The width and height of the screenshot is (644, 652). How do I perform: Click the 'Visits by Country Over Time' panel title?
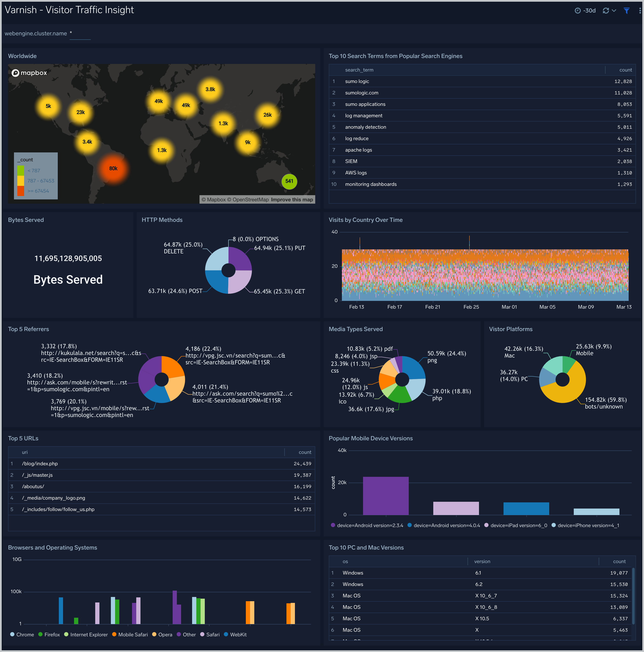365,220
